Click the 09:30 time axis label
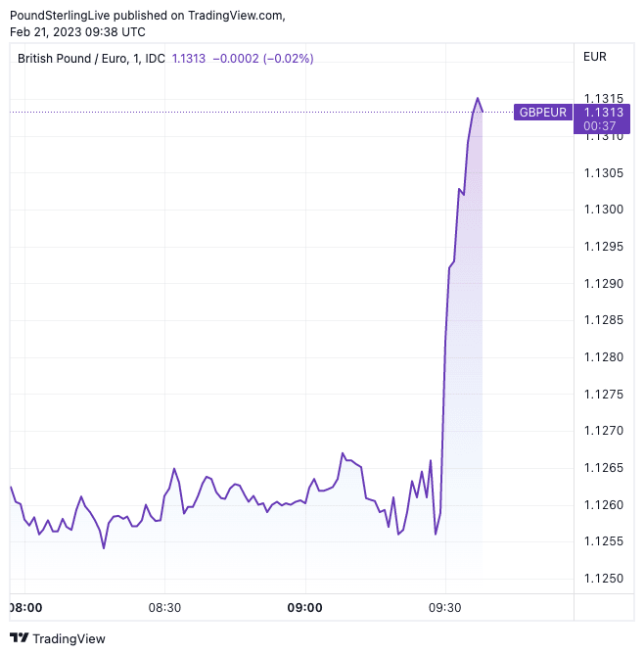The width and height of the screenshot is (644, 655). point(444,608)
